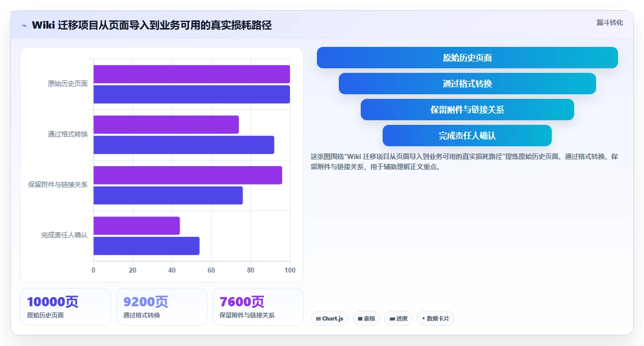This screenshot has height=346, width=644.
Task: Click the 完成责任人确认 funnel stage
Action: [x=467, y=136]
